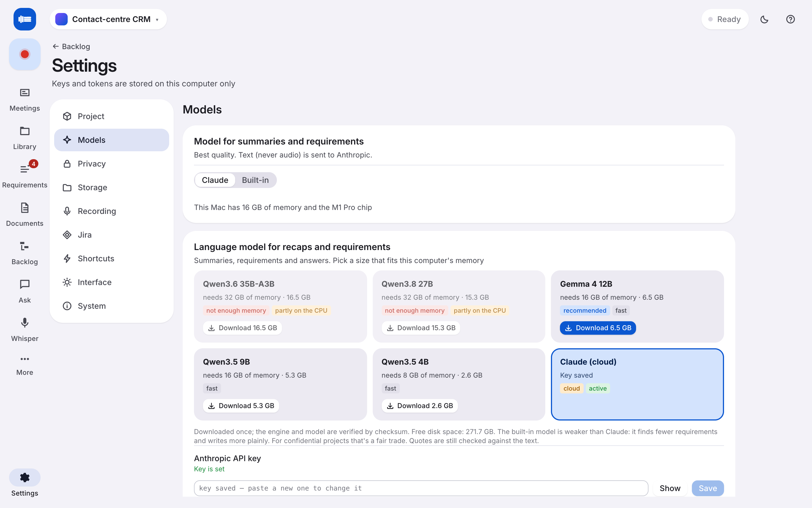Select the Claude (cloud) model card
The height and width of the screenshot is (508, 812).
[x=637, y=384]
